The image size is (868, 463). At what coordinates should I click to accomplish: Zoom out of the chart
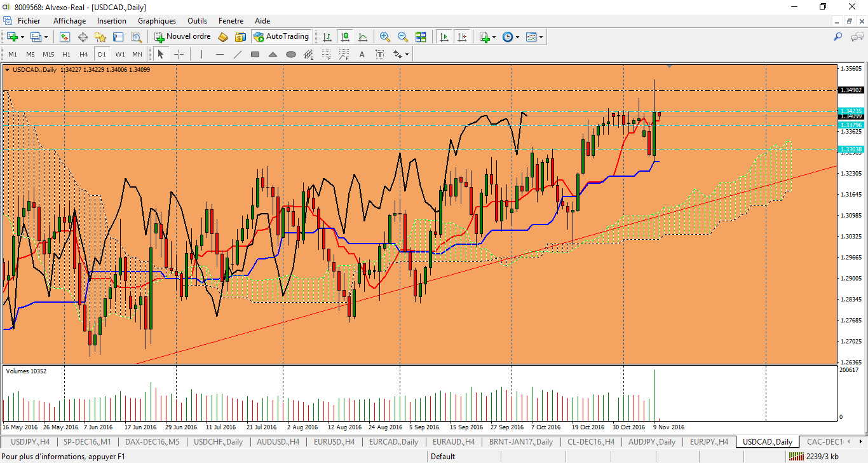click(x=402, y=37)
